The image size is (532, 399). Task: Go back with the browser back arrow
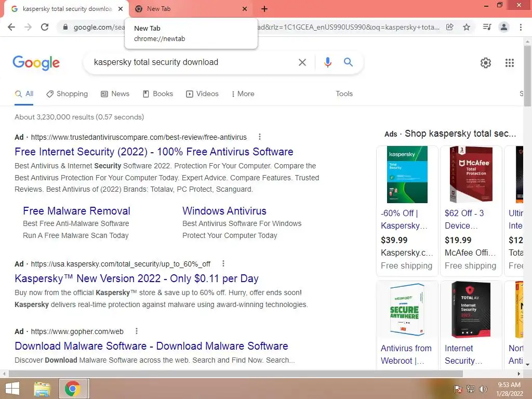coord(11,27)
